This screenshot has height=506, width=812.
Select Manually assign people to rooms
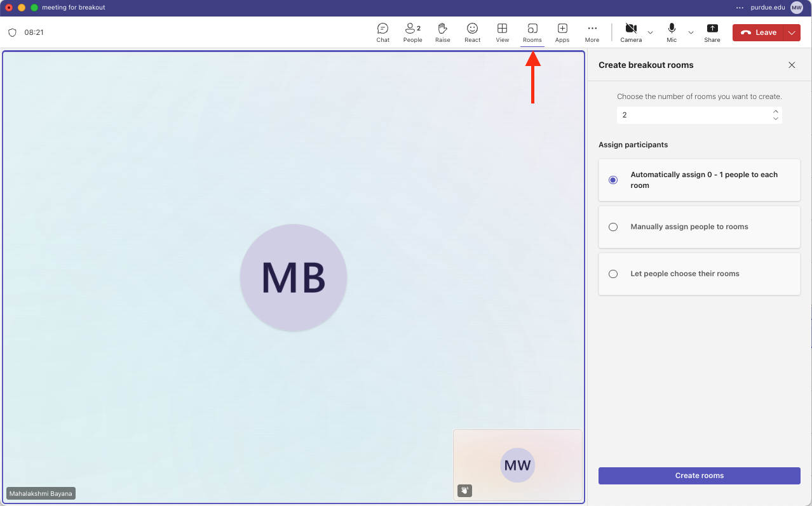click(x=613, y=227)
